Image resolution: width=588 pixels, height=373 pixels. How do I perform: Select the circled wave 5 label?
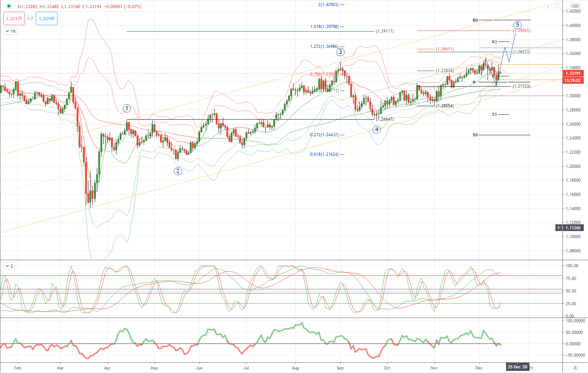pyautogui.click(x=517, y=25)
